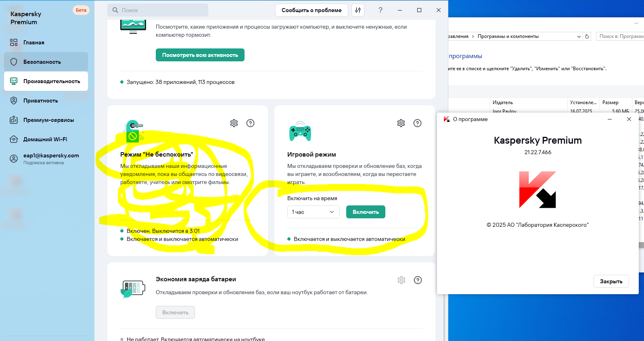Focus the Поиск search field
Image resolution: width=644 pixels, height=341 pixels.
[x=158, y=10]
